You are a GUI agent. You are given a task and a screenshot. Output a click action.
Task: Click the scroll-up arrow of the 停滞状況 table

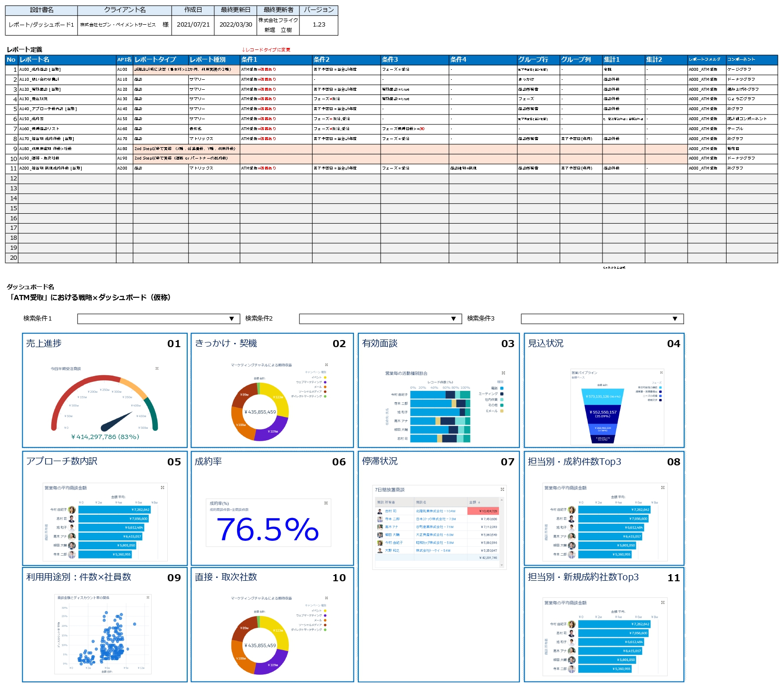pos(501,500)
